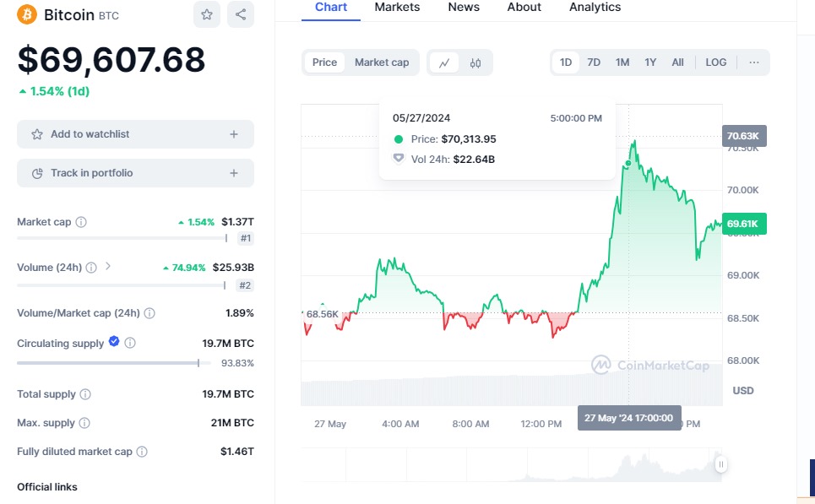This screenshot has width=815, height=504.
Task: Open the Markets tab
Action: (397, 8)
